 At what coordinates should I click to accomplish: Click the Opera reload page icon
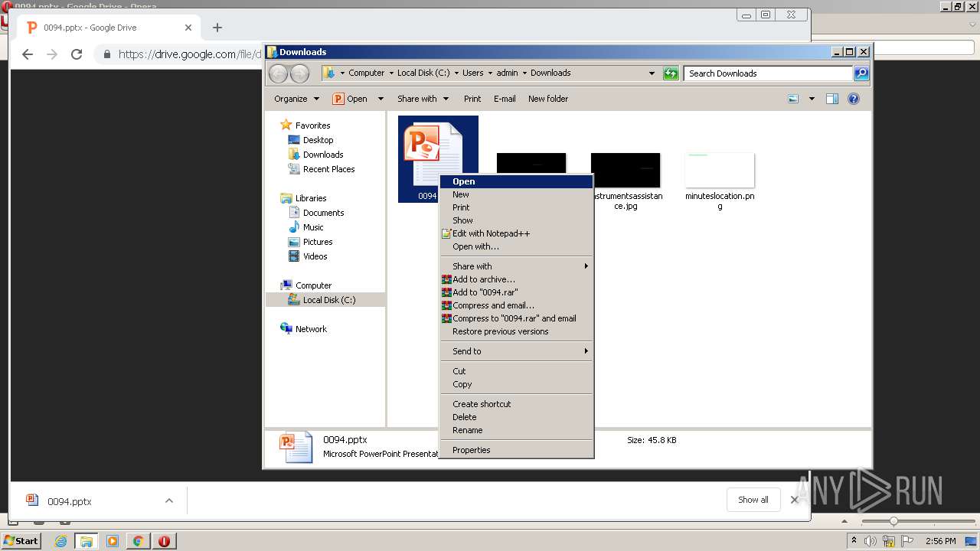point(77,54)
